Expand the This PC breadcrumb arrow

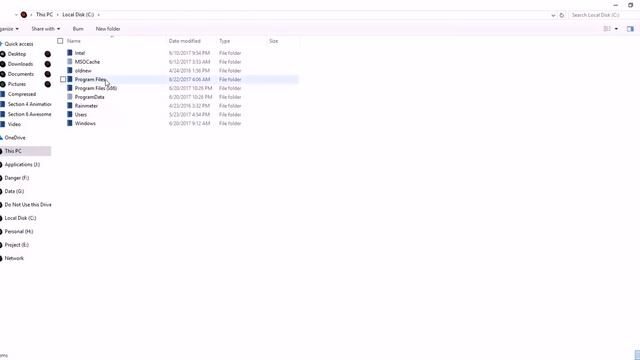click(x=58, y=15)
